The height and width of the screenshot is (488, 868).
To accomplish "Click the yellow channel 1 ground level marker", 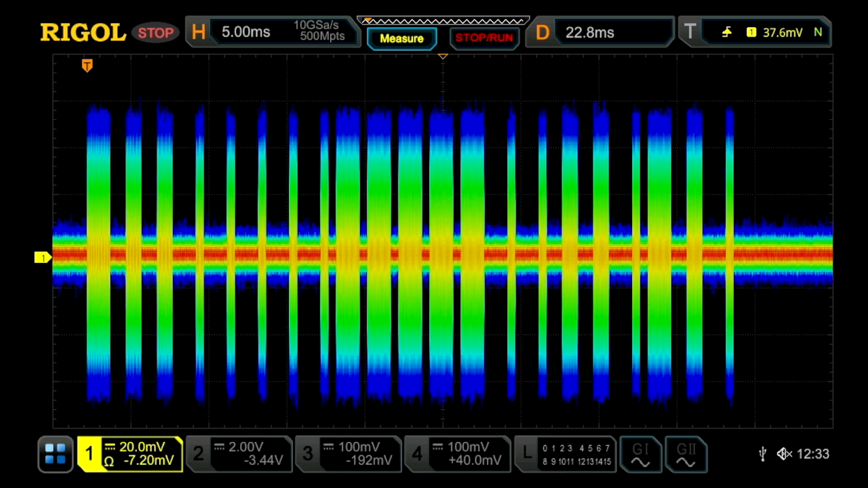I will tap(43, 258).
